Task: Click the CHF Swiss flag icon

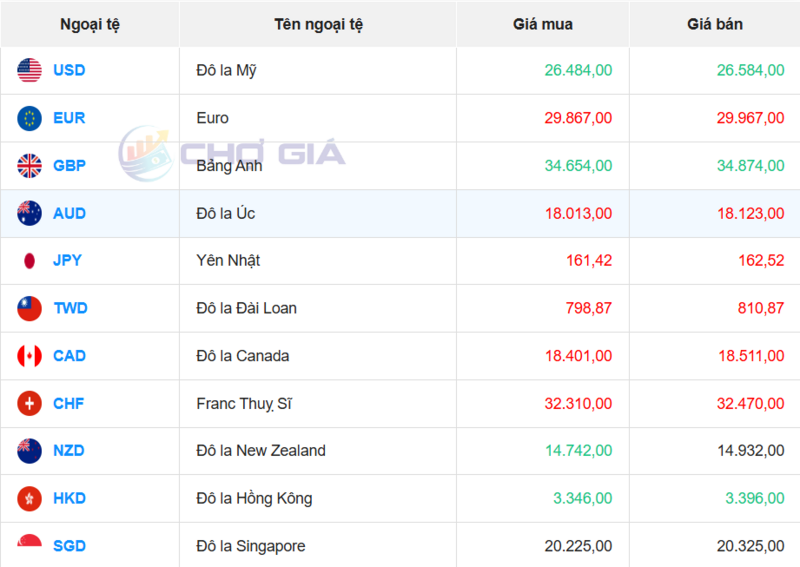Action: coord(30,403)
